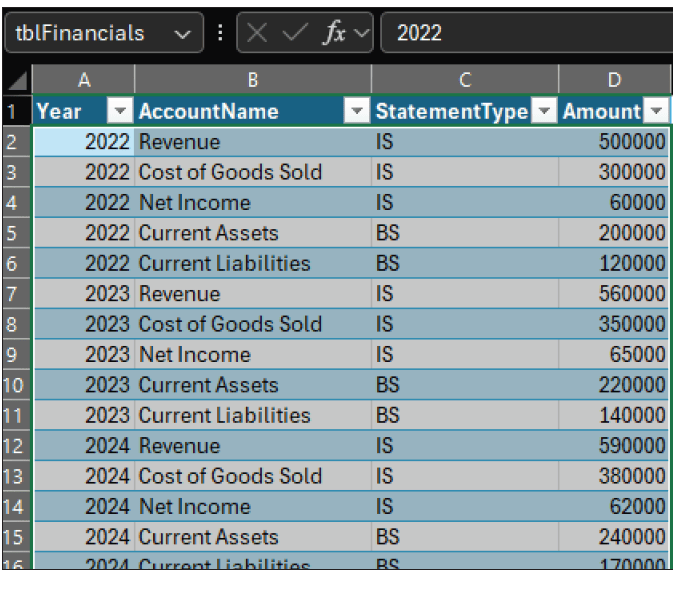Open the Insert Function fx icon

(334, 33)
